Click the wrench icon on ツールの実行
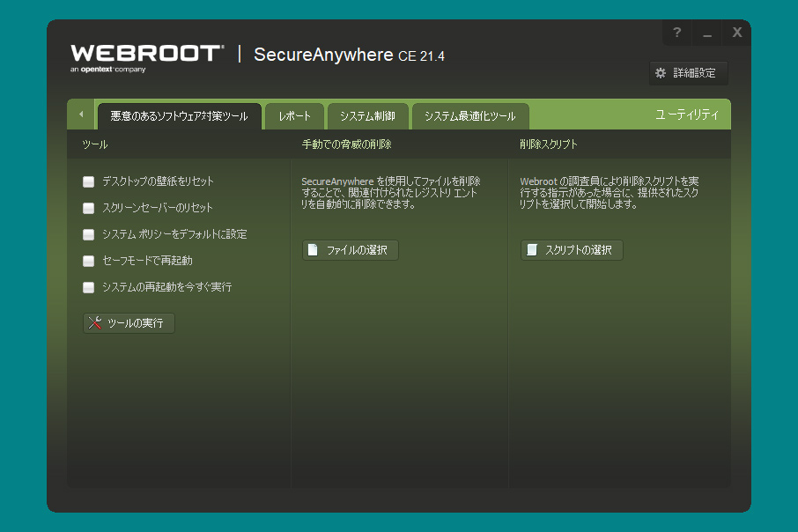This screenshot has width=798, height=532. [94, 322]
